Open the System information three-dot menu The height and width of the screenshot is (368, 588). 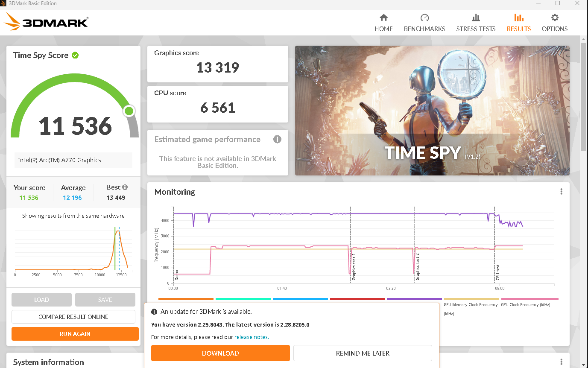561,362
